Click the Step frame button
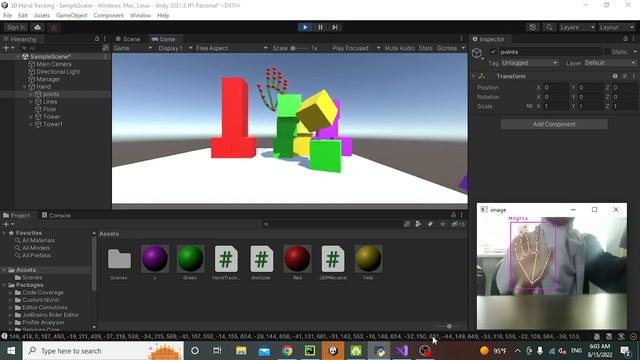 (335, 27)
